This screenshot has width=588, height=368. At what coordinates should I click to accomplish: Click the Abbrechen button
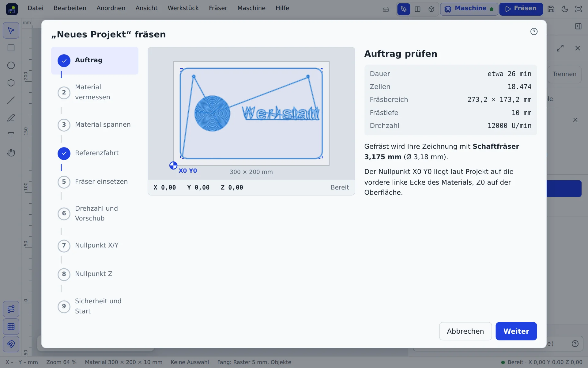point(466,331)
